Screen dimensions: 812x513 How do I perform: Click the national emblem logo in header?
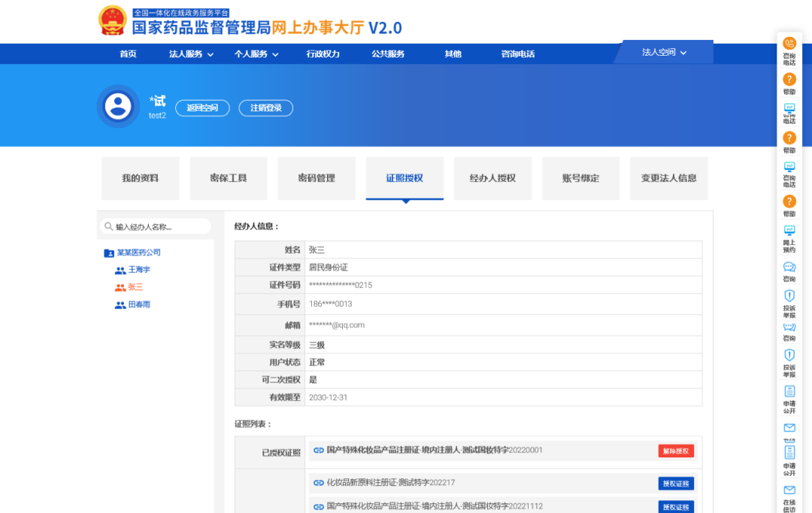[113, 20]
